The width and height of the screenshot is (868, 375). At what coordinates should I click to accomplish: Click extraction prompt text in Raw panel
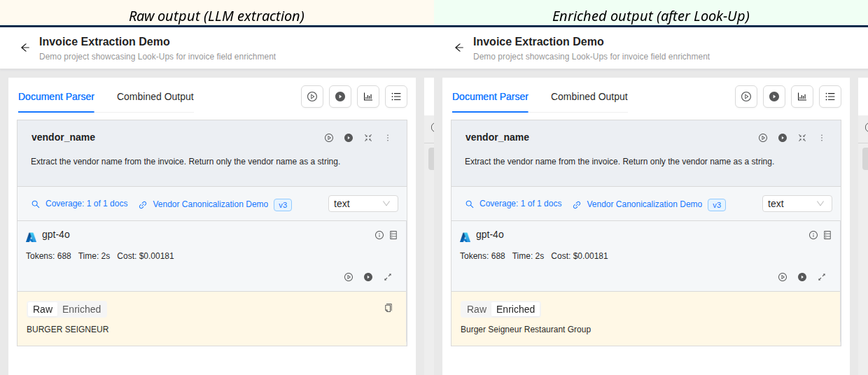pyautogui.click(x=185, y=162)
